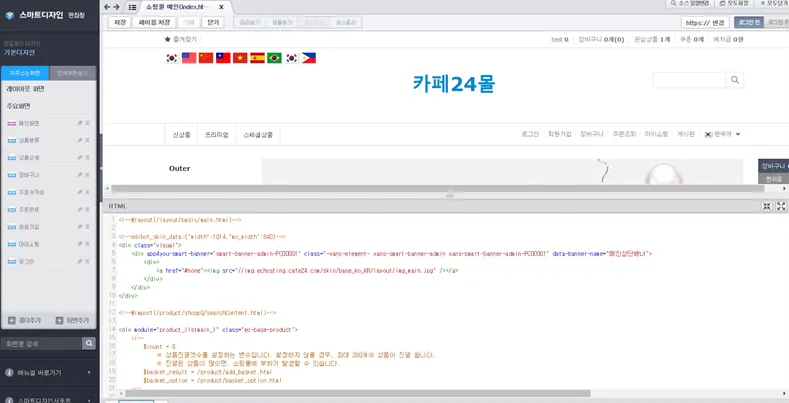Expand the 스마트디자인서포트 menu arrow

click(x=89, y=400)
